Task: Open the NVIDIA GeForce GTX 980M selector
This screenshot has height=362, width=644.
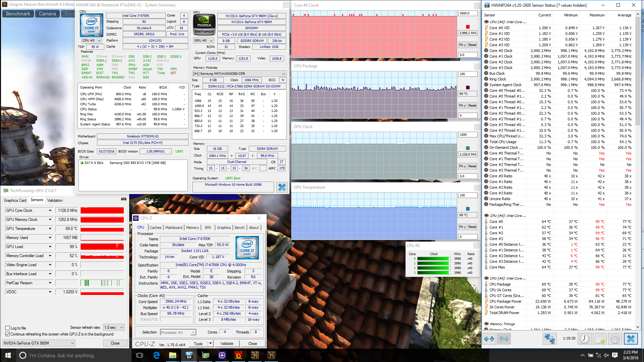Action: pos(39,343)
